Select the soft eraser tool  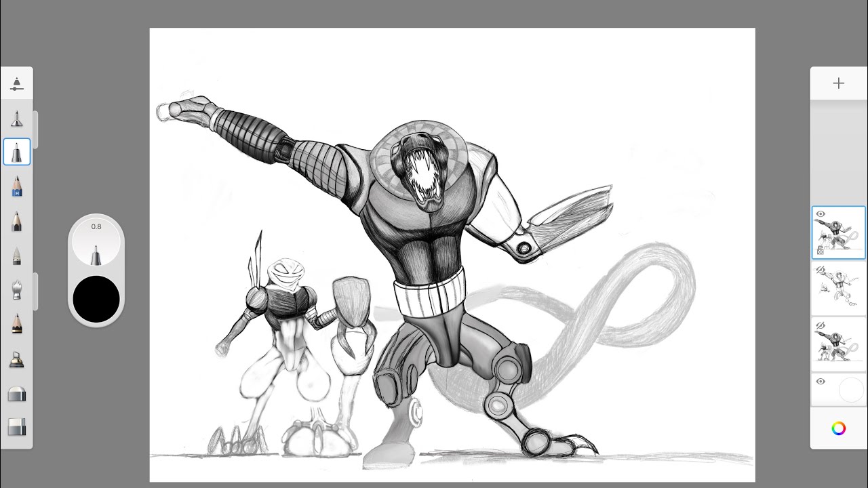[17, 394]
